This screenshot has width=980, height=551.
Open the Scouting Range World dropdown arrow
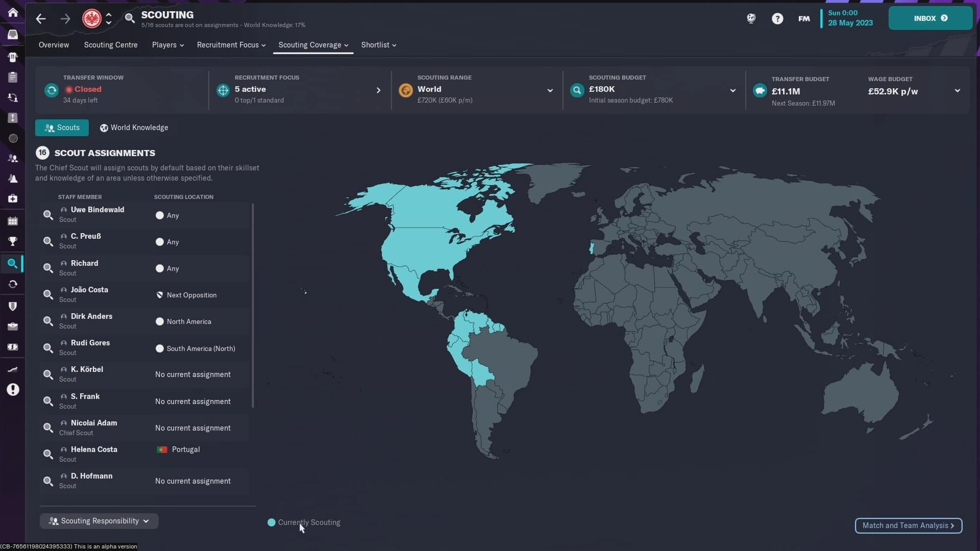click(550, 90)
